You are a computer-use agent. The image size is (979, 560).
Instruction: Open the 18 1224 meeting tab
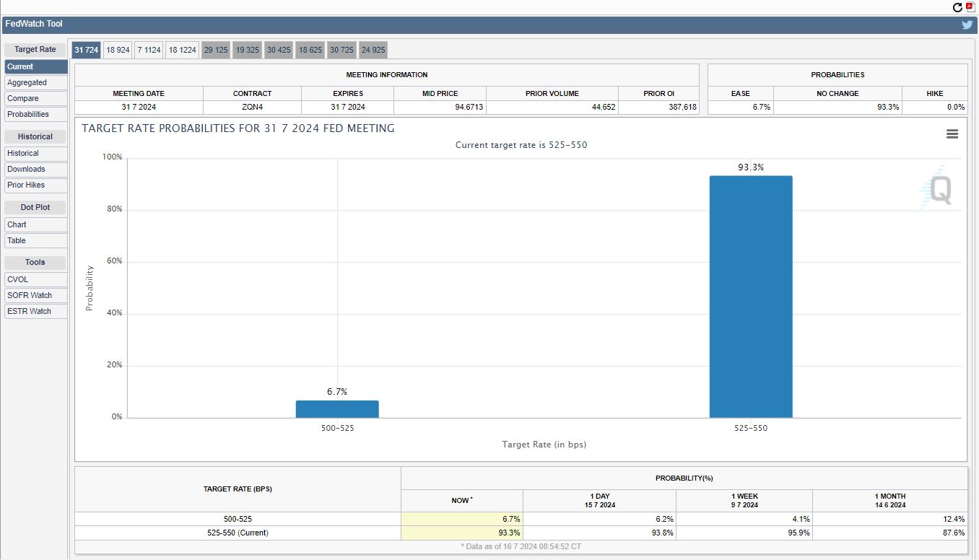pyautogui.click(x=183, y=50)
